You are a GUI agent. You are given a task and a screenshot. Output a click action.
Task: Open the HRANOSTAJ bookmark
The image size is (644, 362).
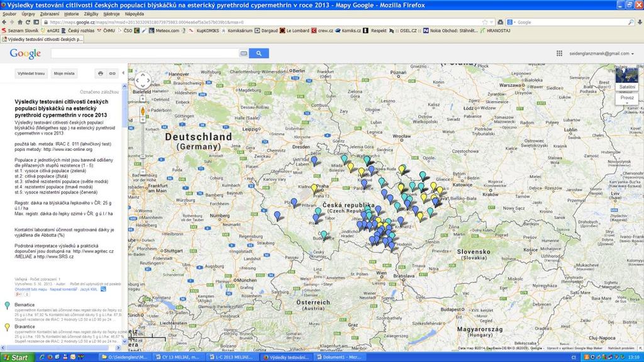coord(495,31)
